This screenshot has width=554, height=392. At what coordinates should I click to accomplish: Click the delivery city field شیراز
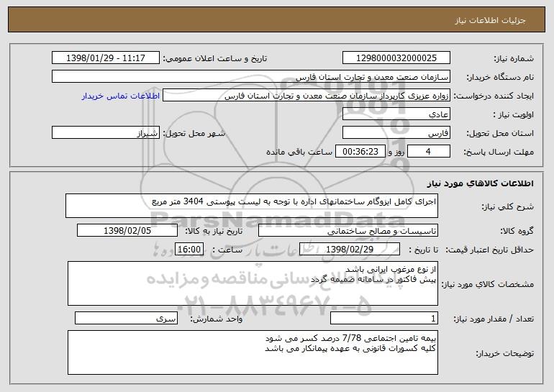coord(106,132)
